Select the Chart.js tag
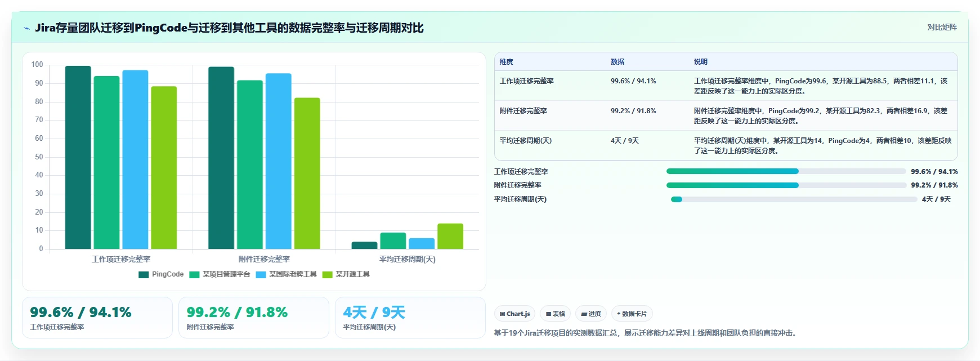This screenshot has width=980, height=361. coord(514,314)
